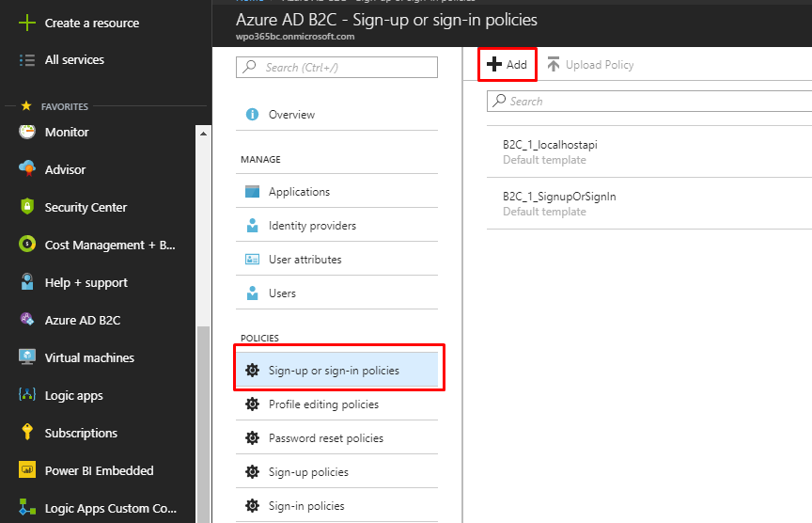Open Sign-in policies
The height and width of the screenshot is (523, 812).
336,505
